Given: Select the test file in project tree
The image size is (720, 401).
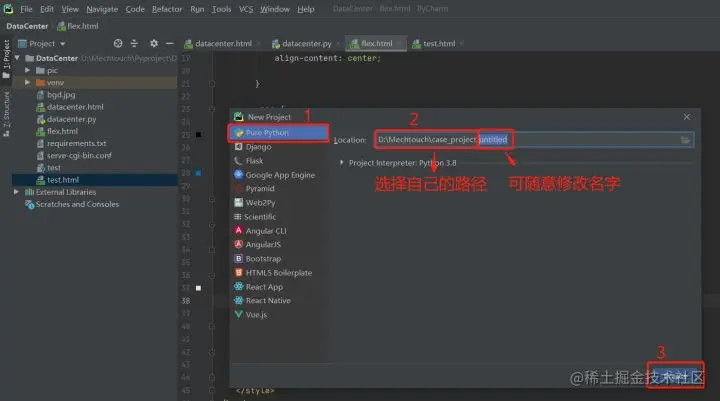Looking at the screenshot, I should click(53, 168).
